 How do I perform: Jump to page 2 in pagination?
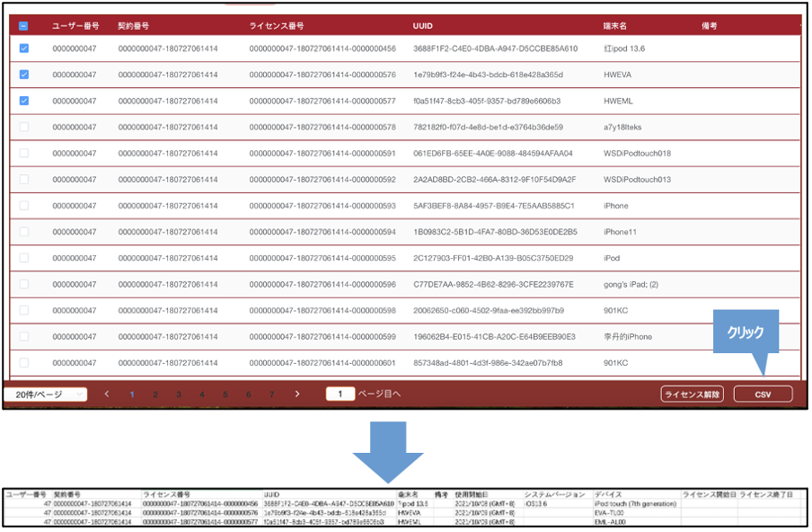155,394
